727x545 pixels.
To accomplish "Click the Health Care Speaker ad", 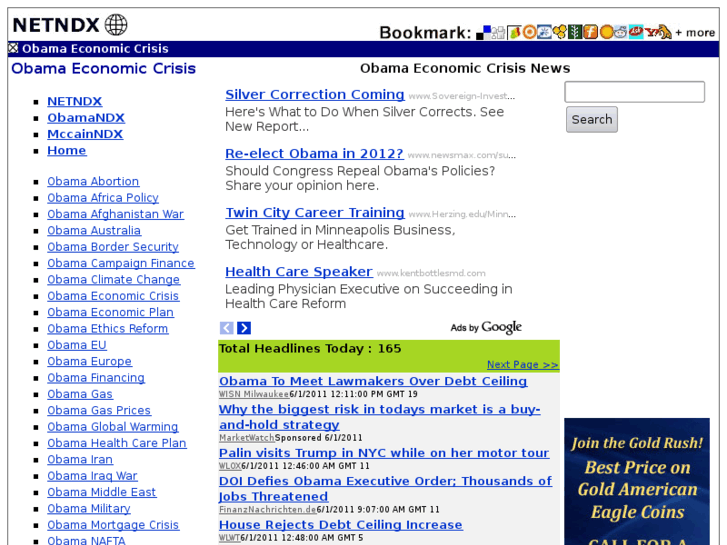I will coord(299,271).
